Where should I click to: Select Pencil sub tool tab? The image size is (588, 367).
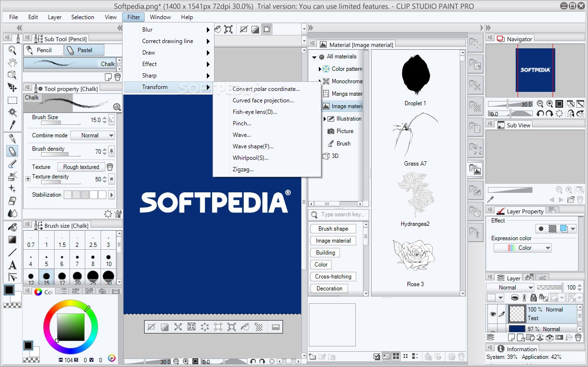click(44, 50)
